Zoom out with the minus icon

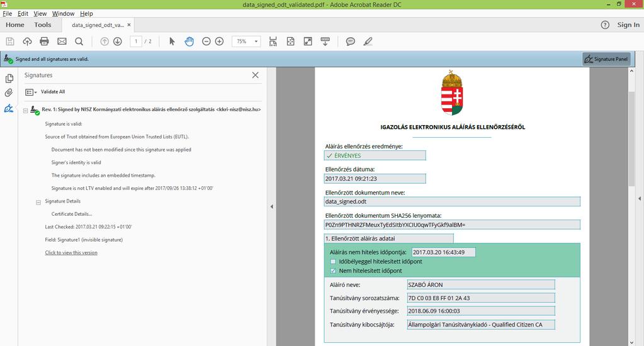pos(206,42)
